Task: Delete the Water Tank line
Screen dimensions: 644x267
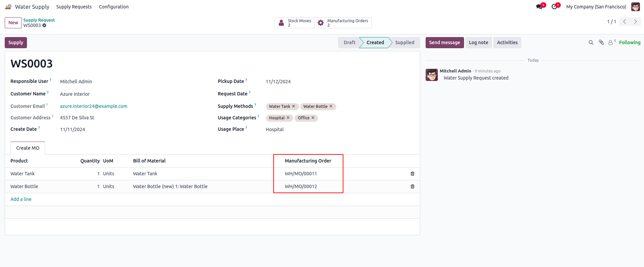Action: point(412,174)
